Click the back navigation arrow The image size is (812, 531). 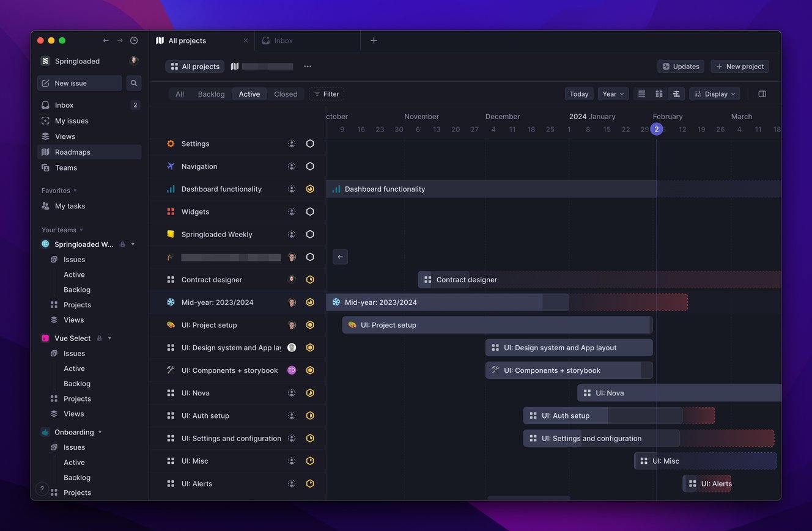tap(106, 40)
